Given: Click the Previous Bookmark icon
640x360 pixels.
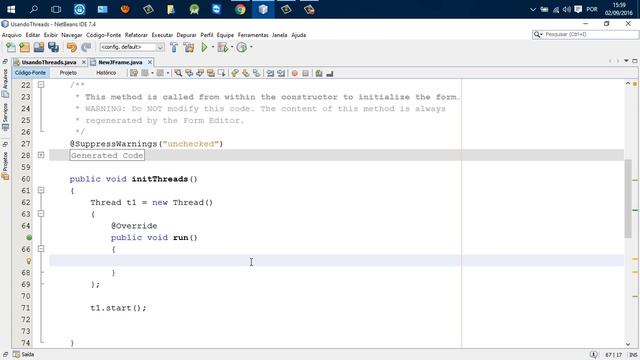Looking at the screenshot, I should point(235,73).
